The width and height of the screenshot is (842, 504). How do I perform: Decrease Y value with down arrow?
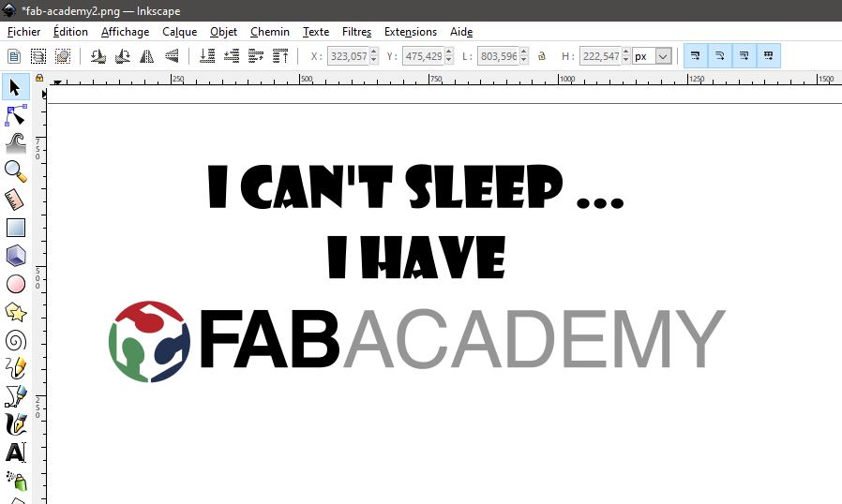pyautogui.click(x=449, y=60)
